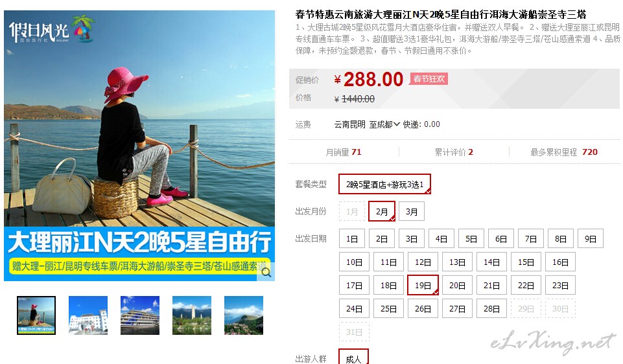Click the 最多累积里程 720 mileage info
Screen dimensions: 623x364
(x=564, y=152)
